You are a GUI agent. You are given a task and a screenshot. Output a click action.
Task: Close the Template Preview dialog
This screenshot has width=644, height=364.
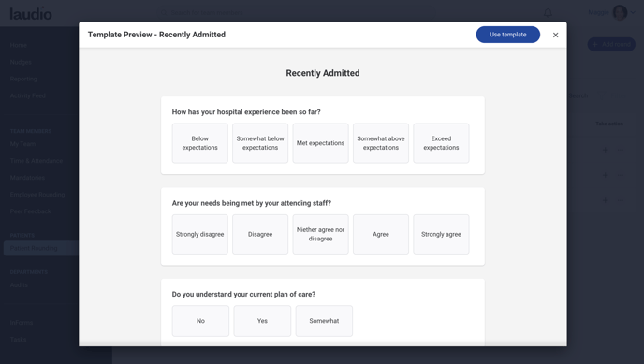[555, 35]
